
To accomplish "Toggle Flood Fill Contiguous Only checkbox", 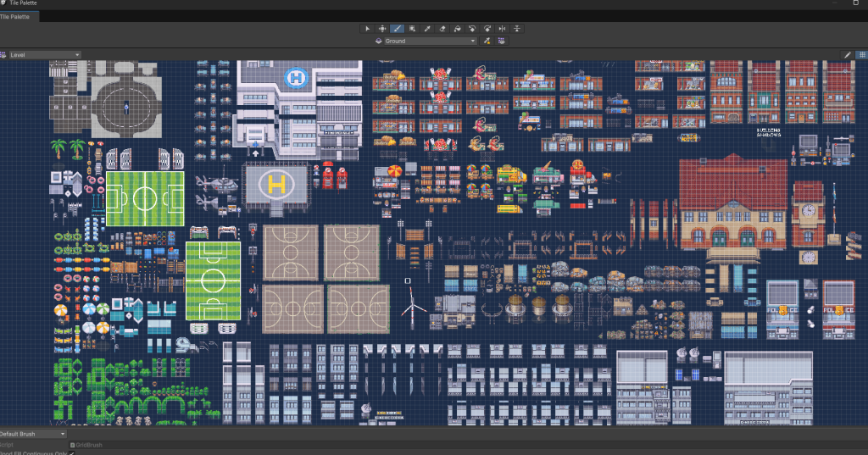I will click(72, 453).
